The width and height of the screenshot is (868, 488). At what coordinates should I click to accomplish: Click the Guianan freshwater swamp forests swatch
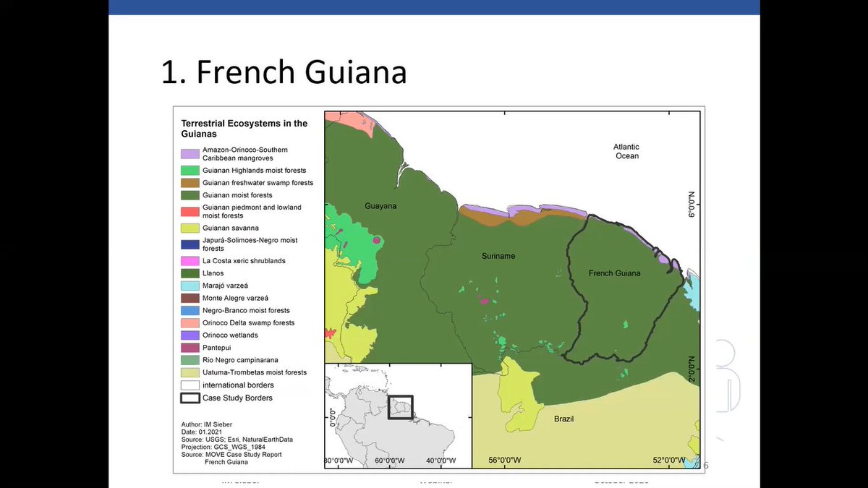[190, 183]
